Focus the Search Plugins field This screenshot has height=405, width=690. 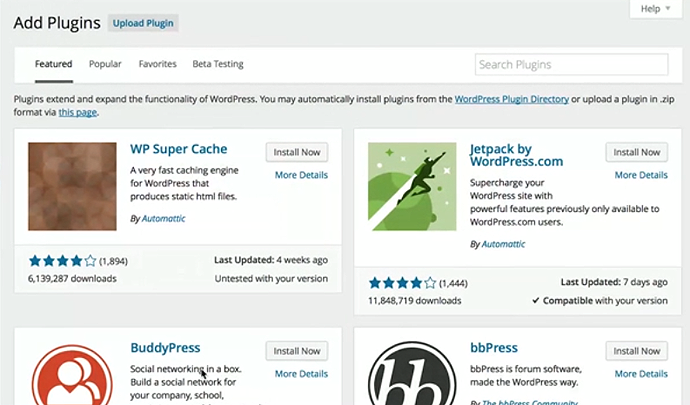(572, 65)
